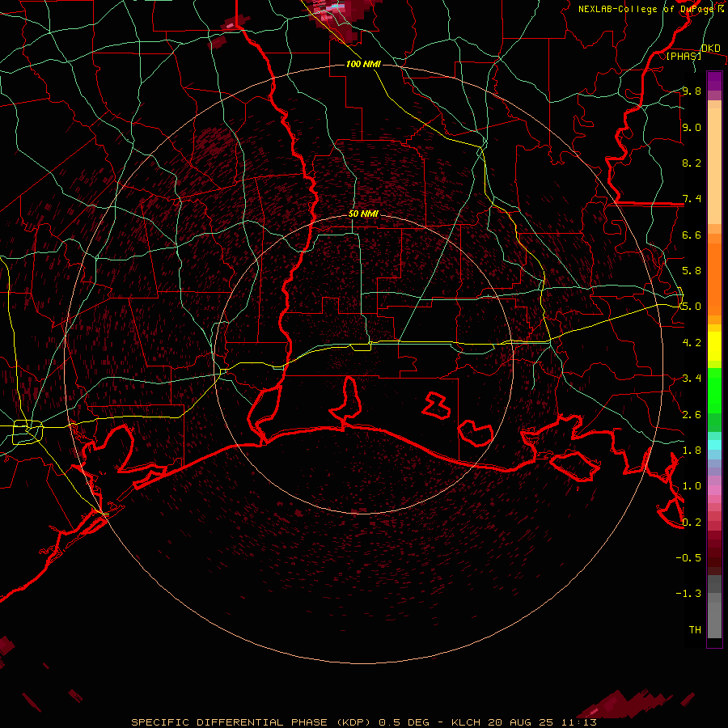
Task: Click the 9.8 value on color scale
Action: 692,91
